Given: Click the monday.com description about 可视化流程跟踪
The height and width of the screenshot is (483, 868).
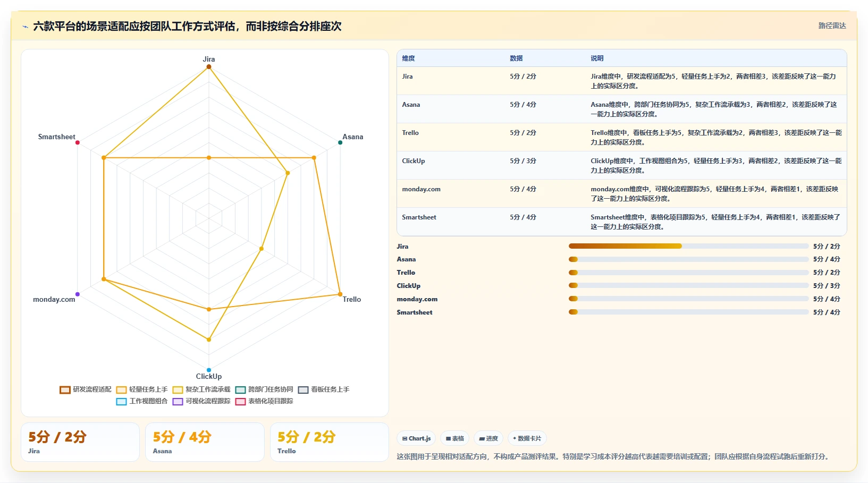Looking at the screenshot, I should click(x=714, y=194).
